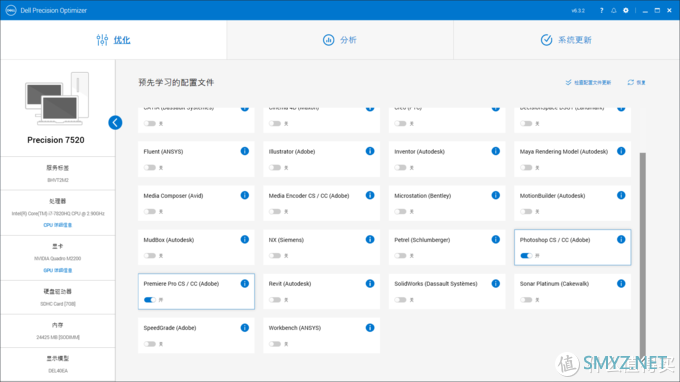Click the 预先学习的配置文件 heading
This screenshot has width=680, height=382.
tap(176, 82)
